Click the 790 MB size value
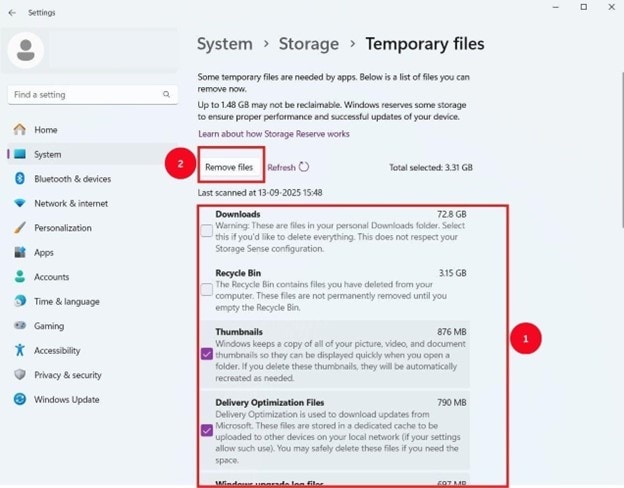Screen dimensions: 624x488 [452, 403]
